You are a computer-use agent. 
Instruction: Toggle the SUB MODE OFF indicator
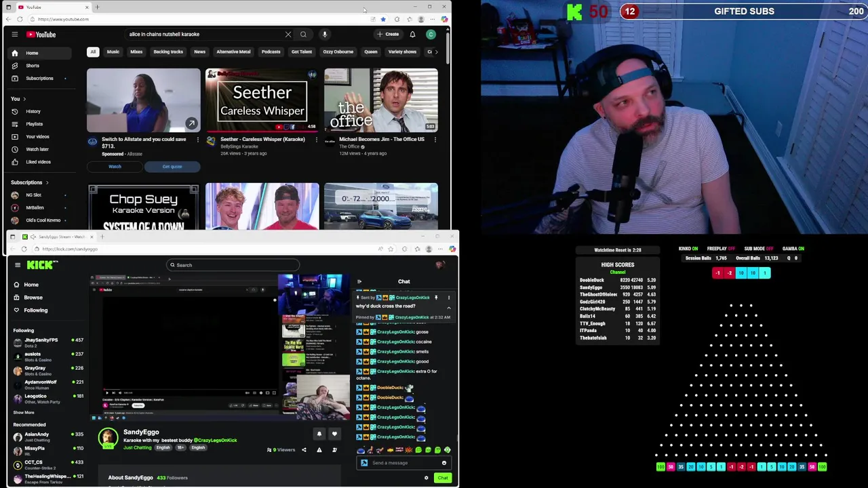pos(758,249)
